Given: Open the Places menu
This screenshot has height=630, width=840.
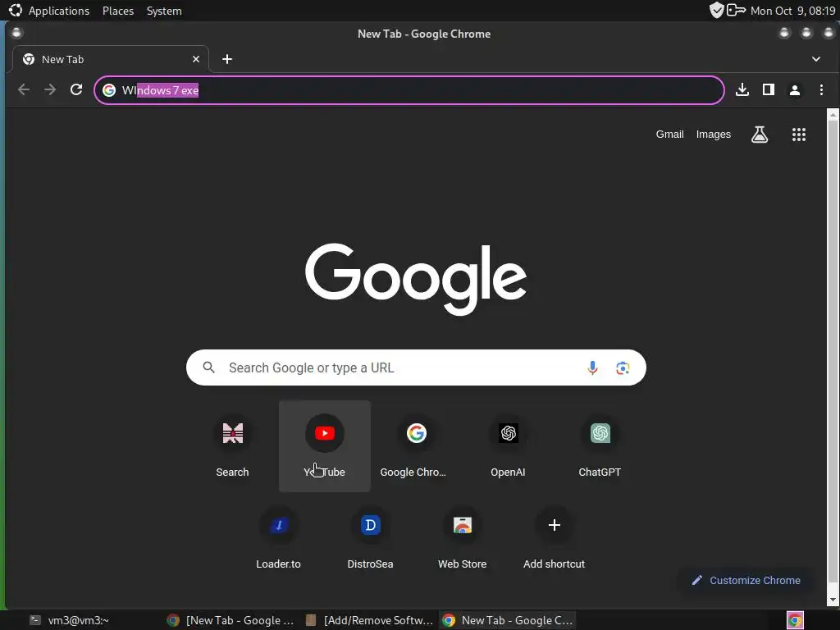Looking at the screenshot, I should coord(118,11).
